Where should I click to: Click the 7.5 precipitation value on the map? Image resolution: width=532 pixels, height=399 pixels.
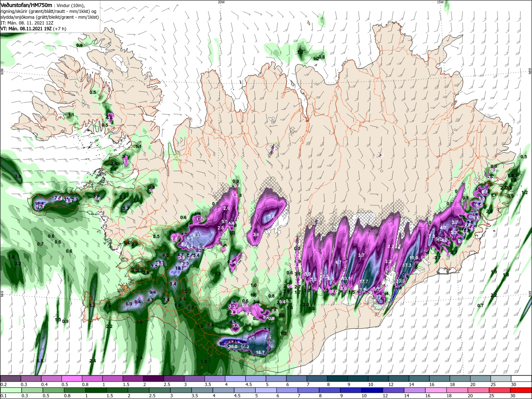[x=155, y=267]
